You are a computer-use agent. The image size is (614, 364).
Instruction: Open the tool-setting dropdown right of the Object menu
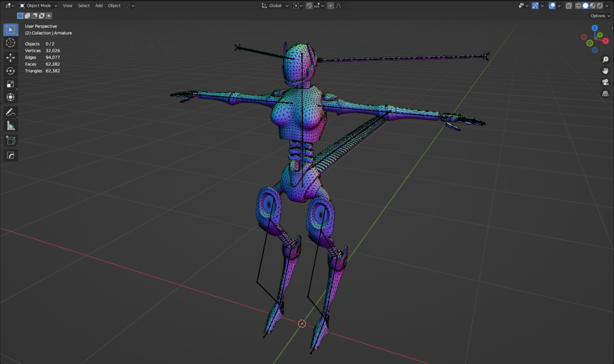click(130, 5)
